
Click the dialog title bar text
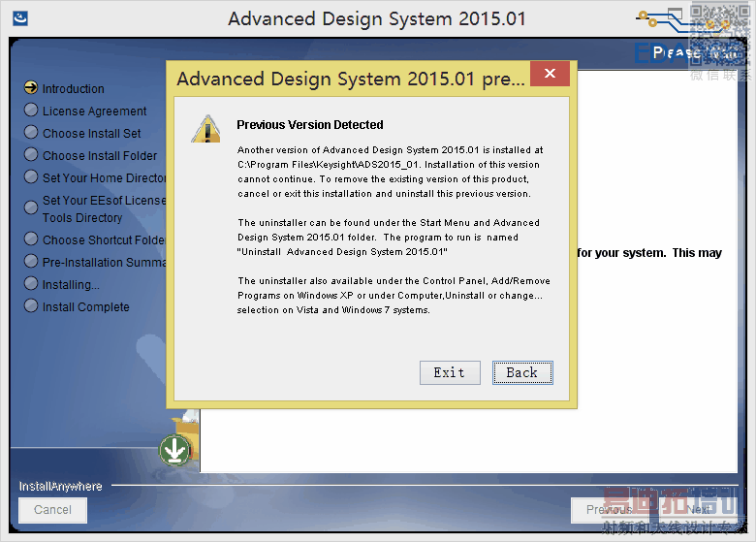point(351,79)
